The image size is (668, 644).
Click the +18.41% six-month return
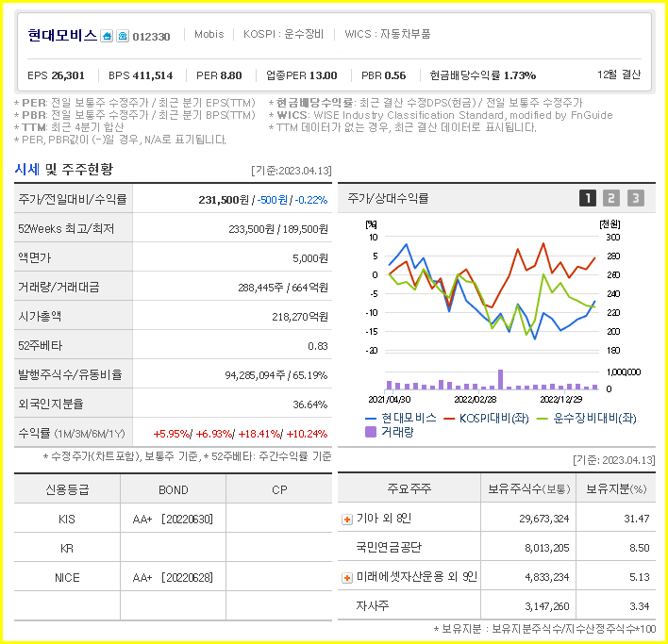[259, 434]
